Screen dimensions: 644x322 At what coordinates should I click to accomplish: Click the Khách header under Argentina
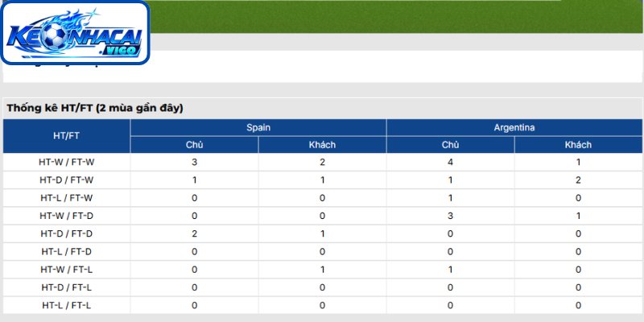[x=578, y=145]
